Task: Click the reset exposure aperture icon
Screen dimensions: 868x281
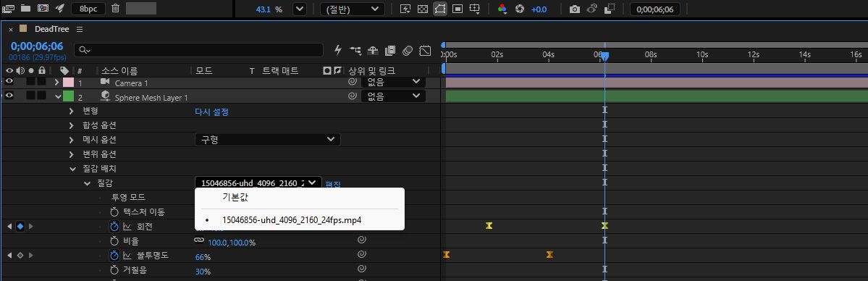Action: [519, 9]
